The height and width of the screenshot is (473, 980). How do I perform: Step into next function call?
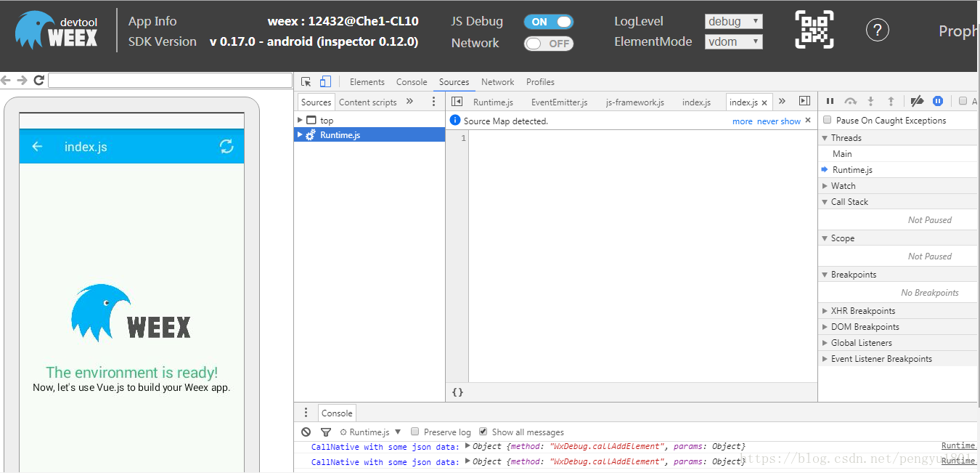(x=871, y=102)
